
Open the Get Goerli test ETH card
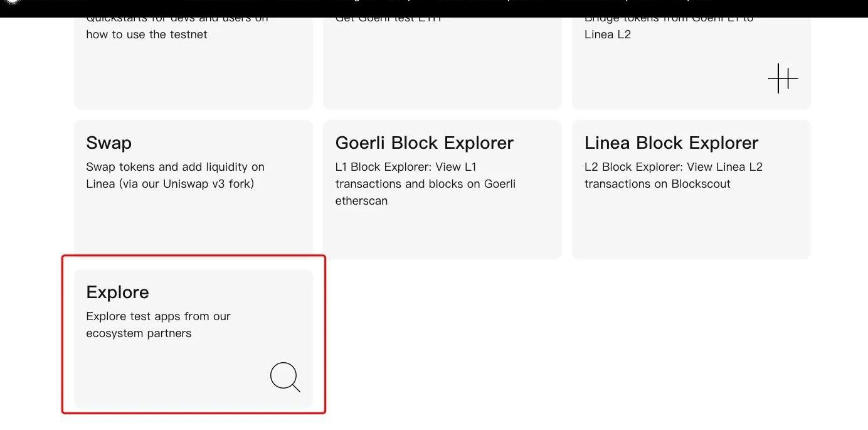442,63
